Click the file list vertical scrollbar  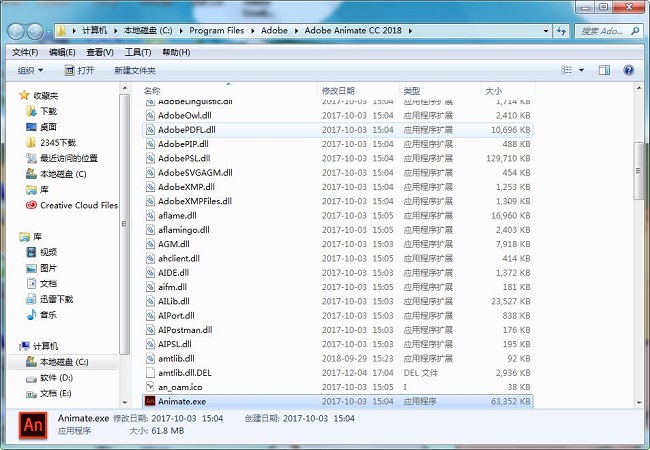(x=640, y=250)
